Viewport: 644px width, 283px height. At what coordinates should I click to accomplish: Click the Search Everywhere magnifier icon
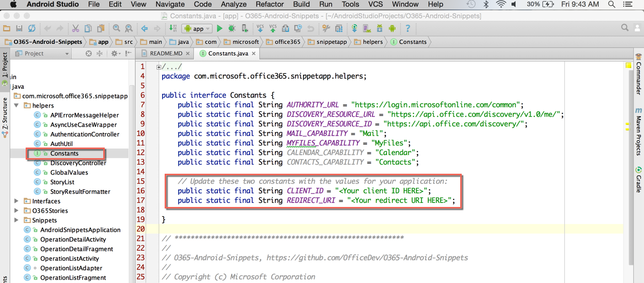click(x=625, y=28)
